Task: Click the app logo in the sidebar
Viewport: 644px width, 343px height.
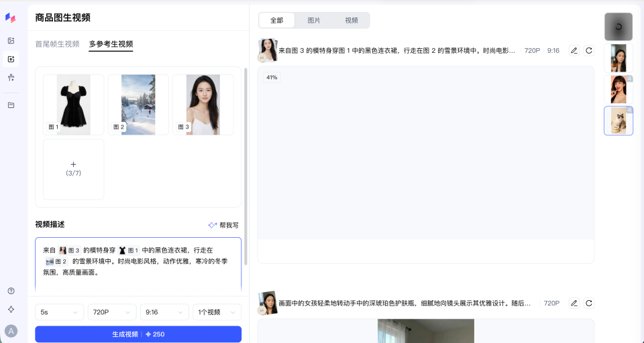Action: tap(11, 17)
